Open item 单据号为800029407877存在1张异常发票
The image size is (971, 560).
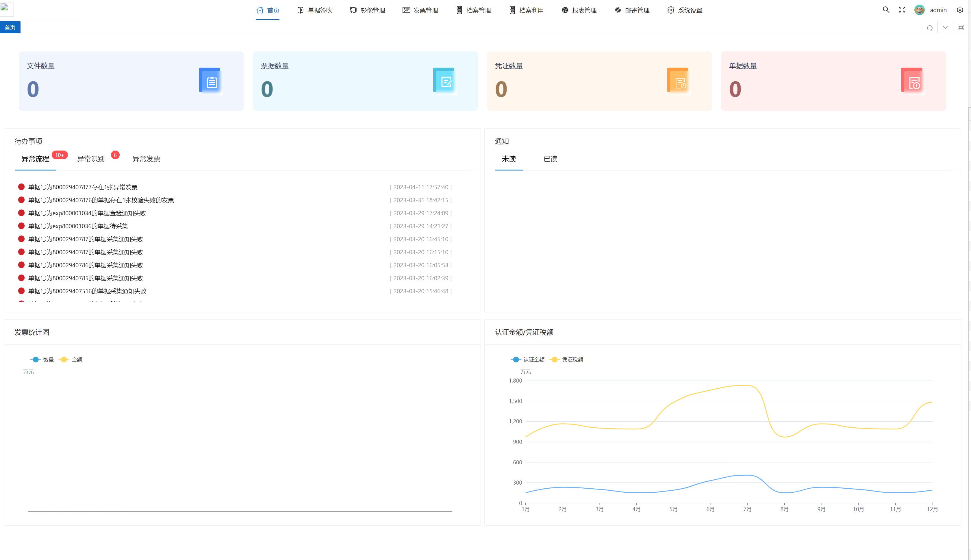pos(83,187)
